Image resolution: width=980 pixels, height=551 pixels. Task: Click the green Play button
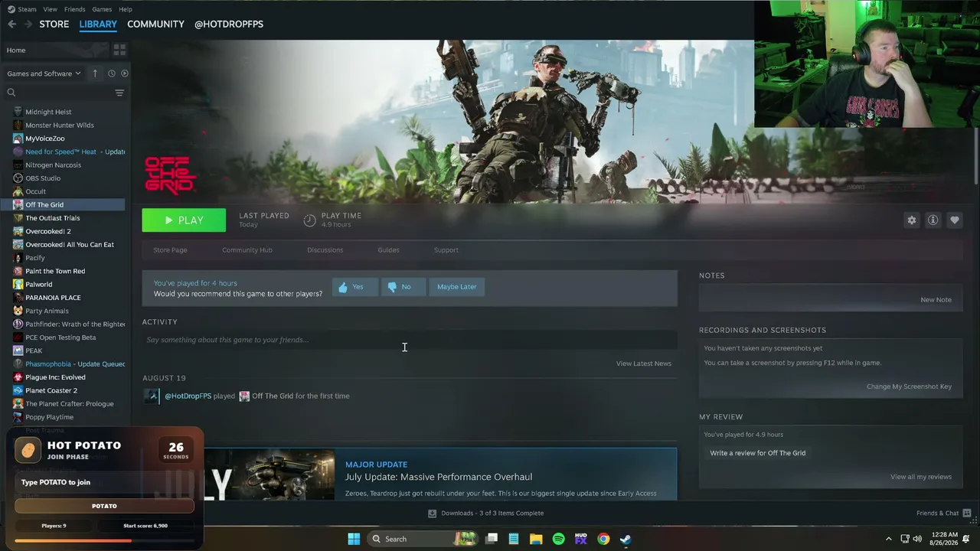point(184,220)
